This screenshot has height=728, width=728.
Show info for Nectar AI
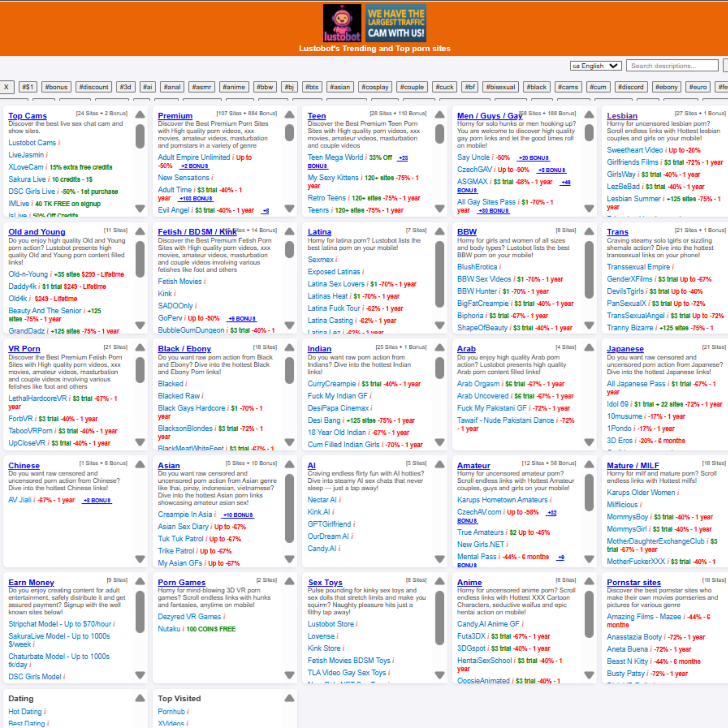tap(340, 500)
